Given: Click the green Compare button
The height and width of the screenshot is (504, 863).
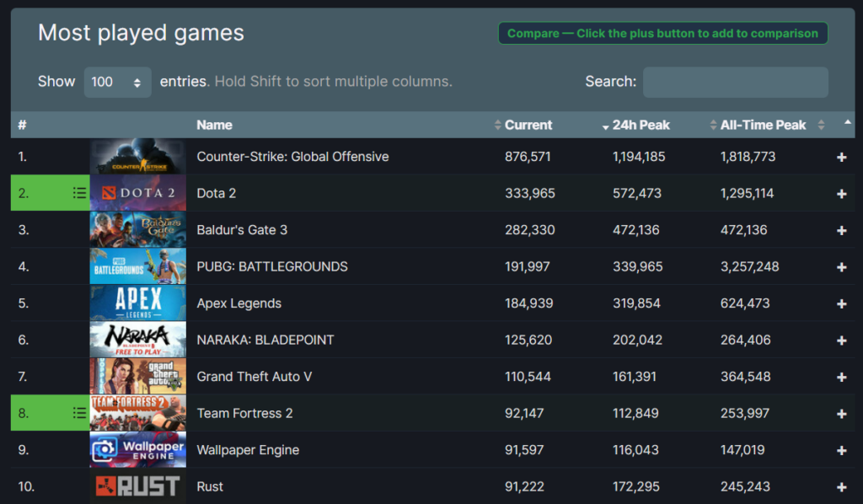Looking at the screenshot, I should [x=662, y=34].
